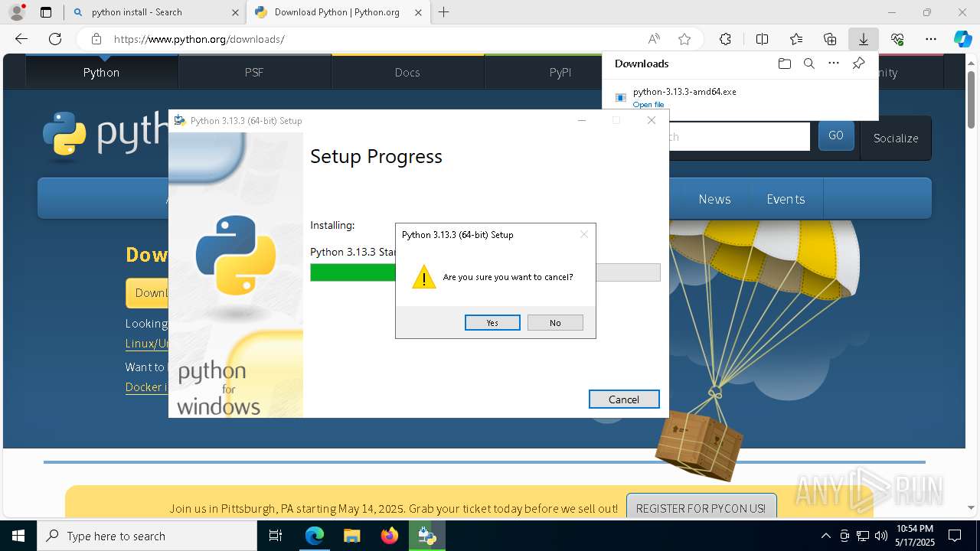The image size is (980, 551).
Task: Open the network tray icon
Action: (862, 536)
